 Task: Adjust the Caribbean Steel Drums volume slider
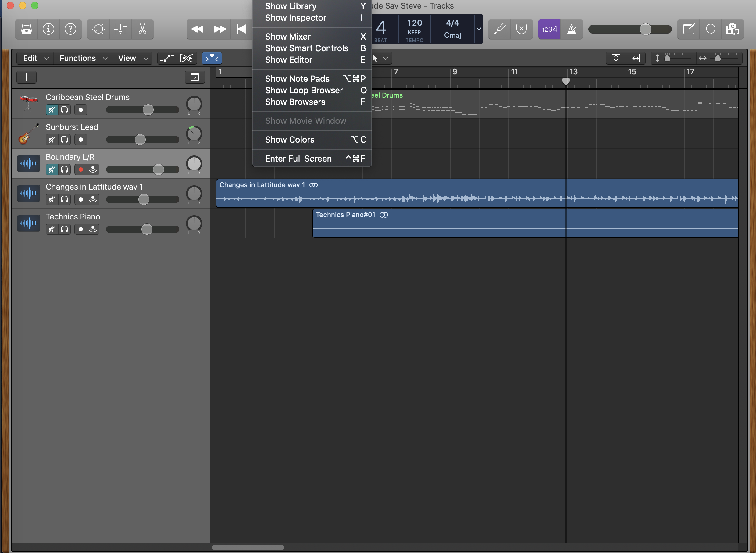pyautogui.click(x=148, y=110)
